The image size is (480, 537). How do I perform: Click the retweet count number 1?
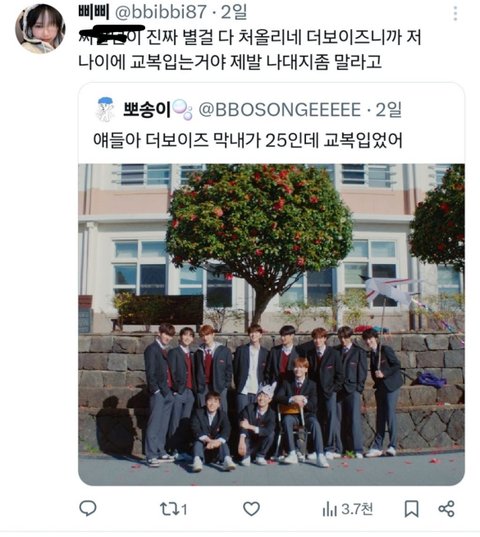(184, 510)
